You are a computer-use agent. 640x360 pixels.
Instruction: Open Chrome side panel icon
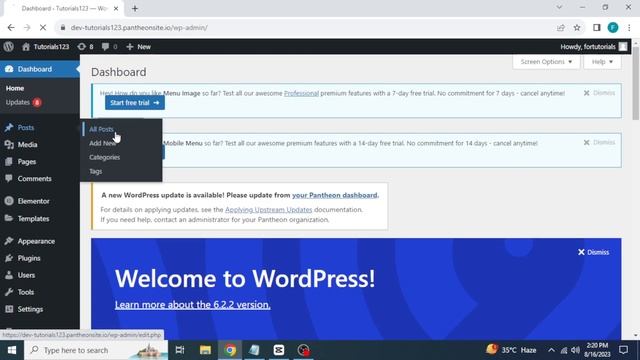click(597, 28)
